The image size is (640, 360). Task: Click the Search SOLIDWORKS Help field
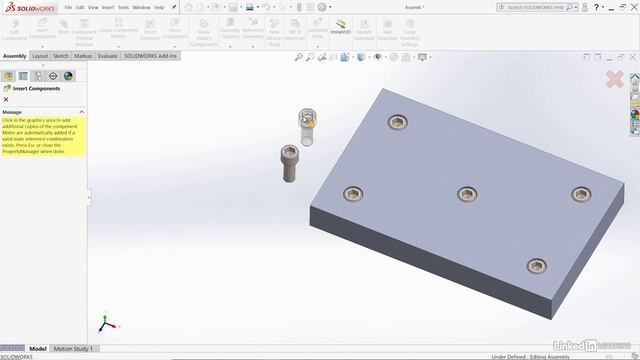(537, 7)
